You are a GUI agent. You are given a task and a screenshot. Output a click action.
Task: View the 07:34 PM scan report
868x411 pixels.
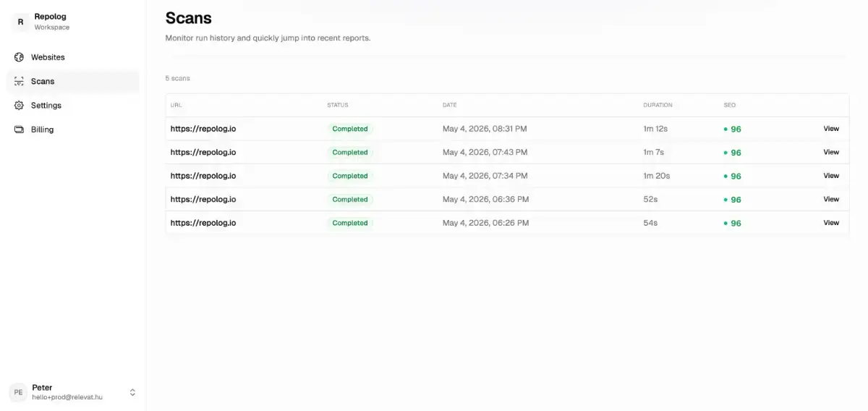tap(831, 176)
